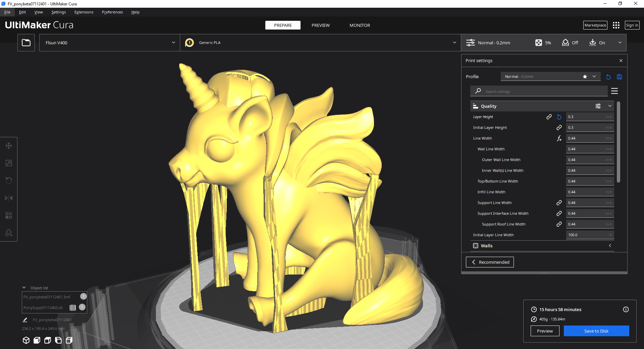Select the Scale tool in left toolbar

[9, 163]
